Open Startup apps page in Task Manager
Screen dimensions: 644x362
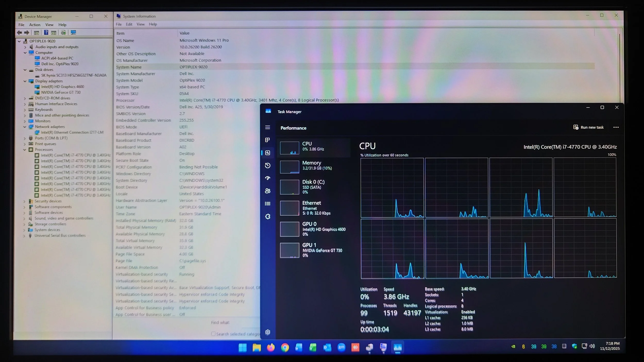pyautogui.click(x=268, y=178)
